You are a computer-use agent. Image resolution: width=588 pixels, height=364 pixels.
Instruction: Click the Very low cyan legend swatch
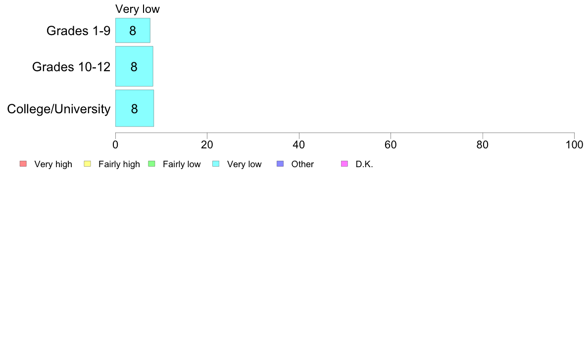(x=216, y=164)
